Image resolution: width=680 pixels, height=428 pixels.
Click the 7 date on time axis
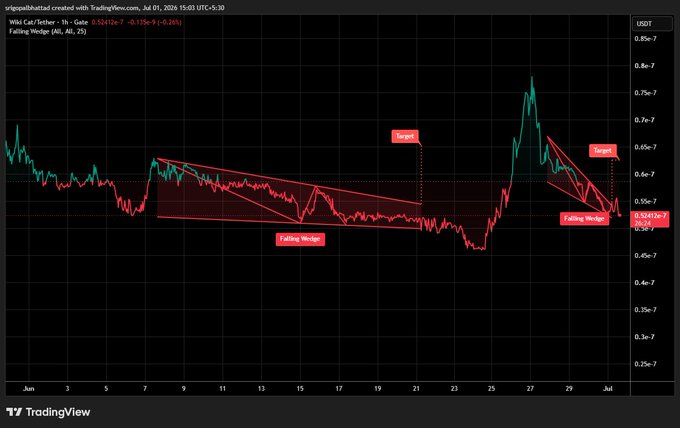(x=145, y=389)
